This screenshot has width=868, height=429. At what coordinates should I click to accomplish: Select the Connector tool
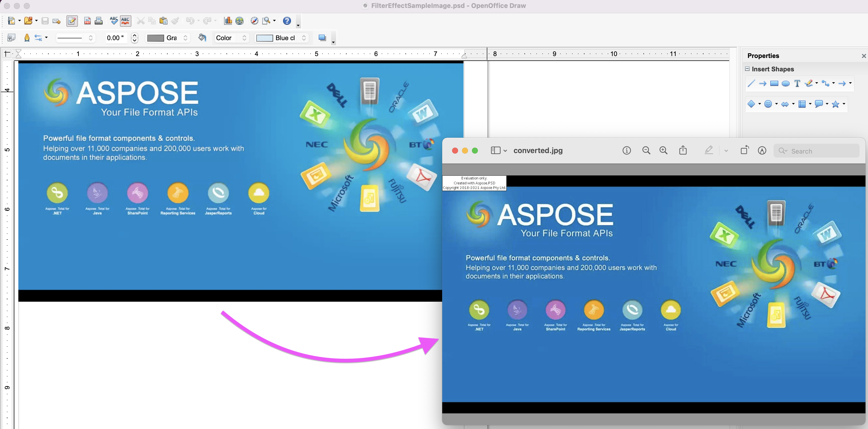pos(826,83)
